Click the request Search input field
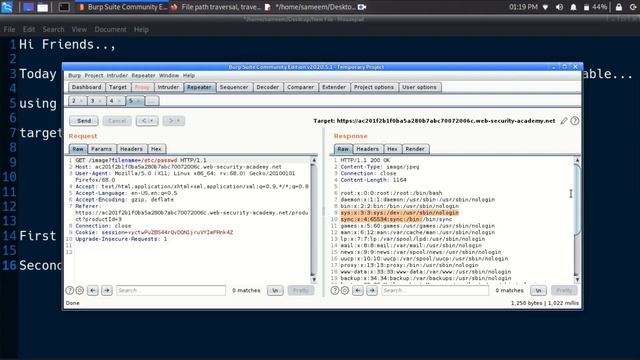 pos(171,290)
